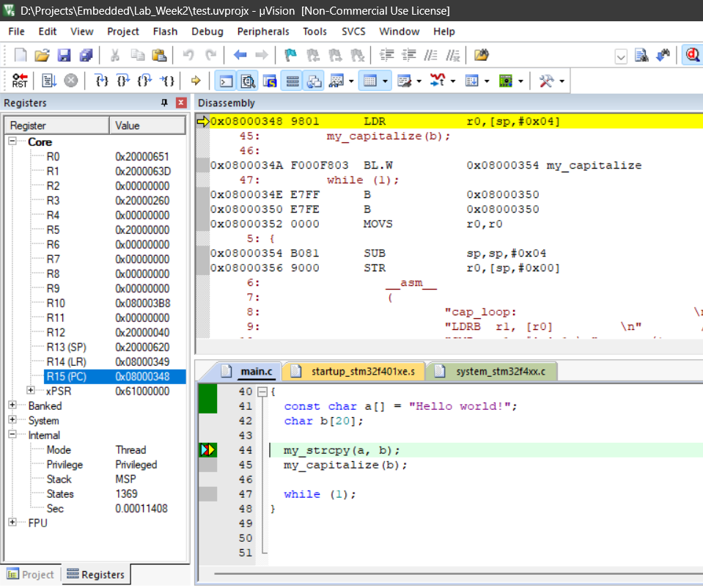Open the Peripherals menu
The height and width of the screenshot is (588, 703).
click(x=262, y=32)
